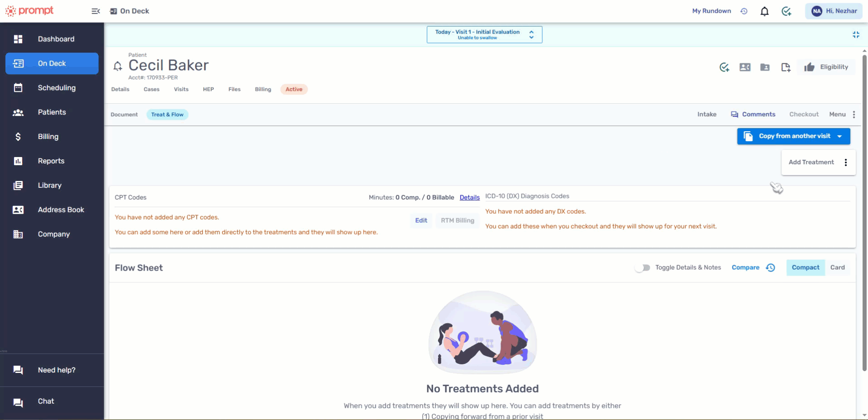This screenshot has width=868, height=420.
Task: Click the Chat bubble icon
Action: pos(18,403)
